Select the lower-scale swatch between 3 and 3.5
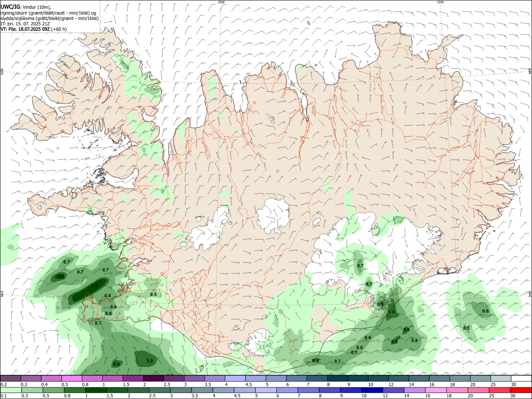532x399 pixels. [x=181, y=390]
